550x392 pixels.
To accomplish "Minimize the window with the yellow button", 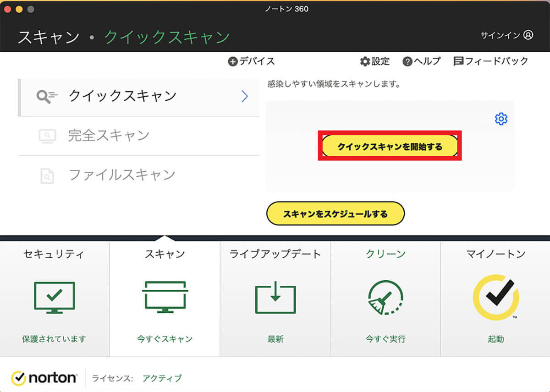I will click(19, 9).
